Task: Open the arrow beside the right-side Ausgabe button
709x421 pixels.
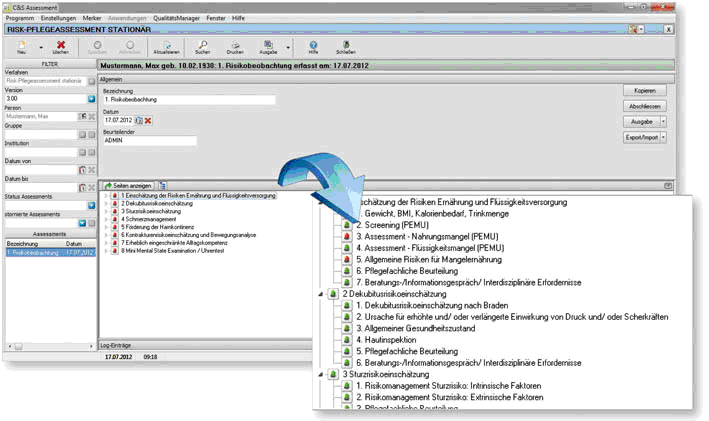Action: [x=663, y=122]
